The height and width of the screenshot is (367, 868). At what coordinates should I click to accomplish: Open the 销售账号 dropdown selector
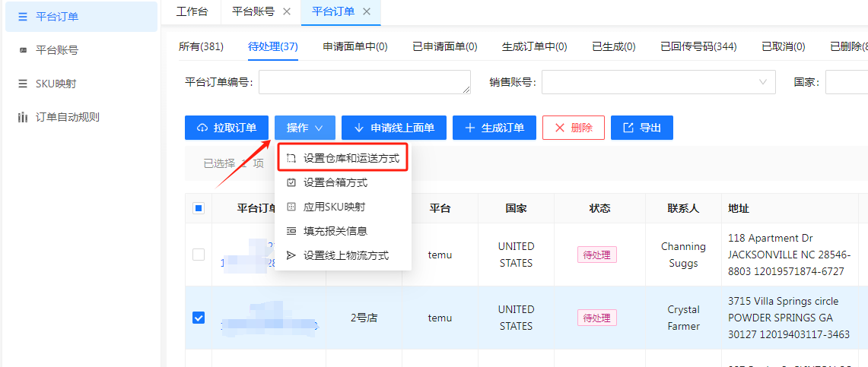(x=657, y=82)
